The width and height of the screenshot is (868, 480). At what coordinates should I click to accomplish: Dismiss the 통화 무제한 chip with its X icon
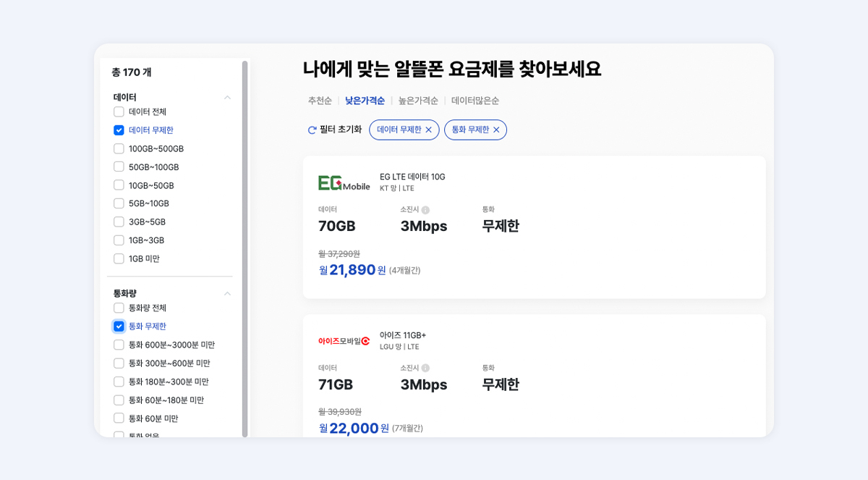pos(495,130)
